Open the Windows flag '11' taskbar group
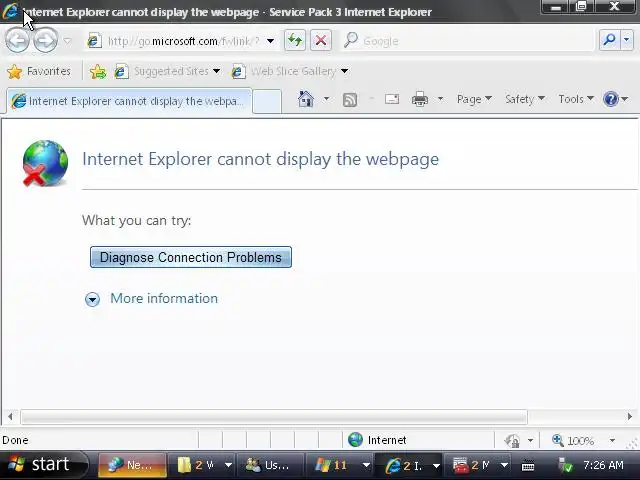The image size is (640, 480). pyautogui.click(x=341, y=465)
